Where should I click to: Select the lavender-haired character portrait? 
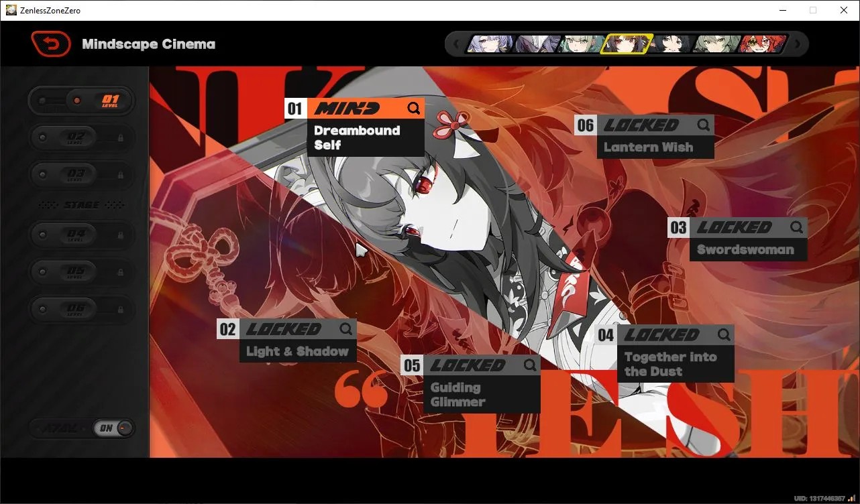[x=490, y=44]
